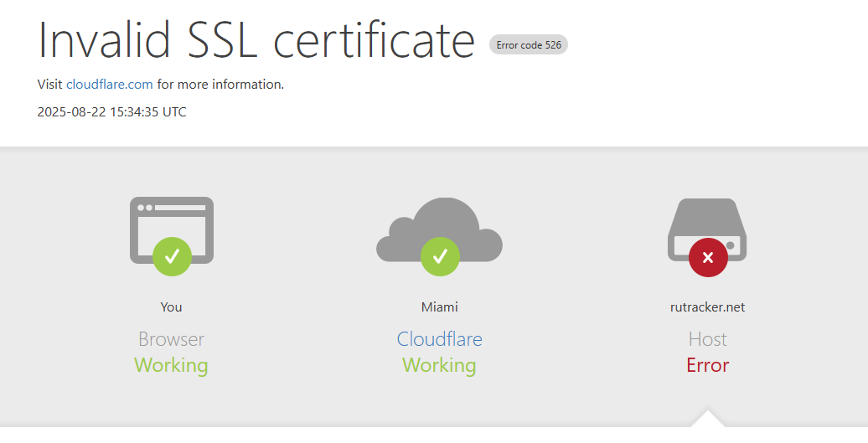The height and width of the screenshot is (443, 868).
Task: Click the 'Browser' label
Action: point(171,338)
